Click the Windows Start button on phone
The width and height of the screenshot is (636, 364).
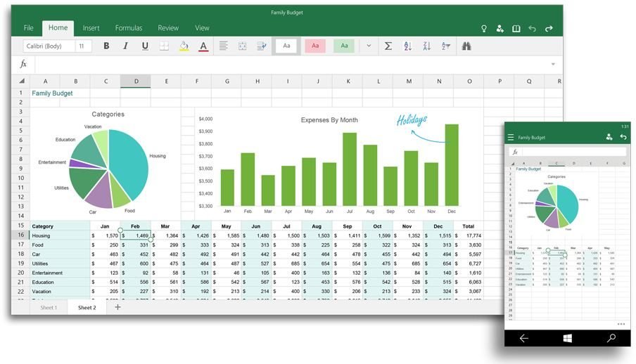tap(568, 338)
